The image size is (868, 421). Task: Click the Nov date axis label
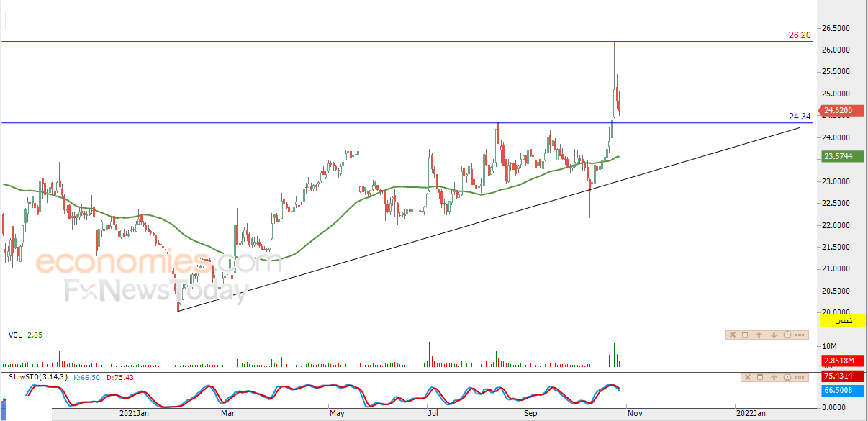click(634, 413)
